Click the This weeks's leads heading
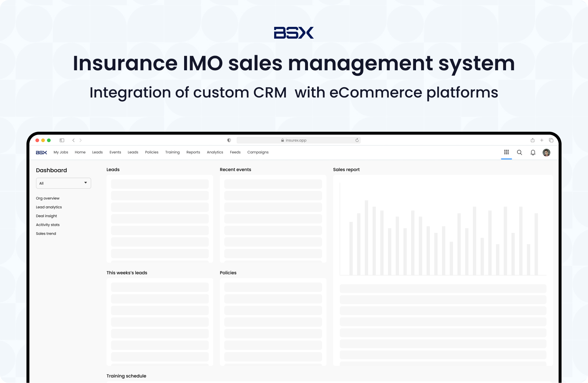This screenshot has height=383, width=588. click(127, 273)
